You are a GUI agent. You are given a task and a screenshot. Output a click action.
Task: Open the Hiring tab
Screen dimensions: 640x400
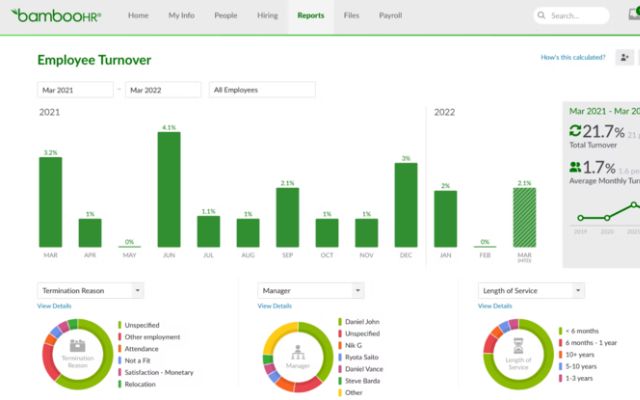pyautogui.click(x=267, y=16)
